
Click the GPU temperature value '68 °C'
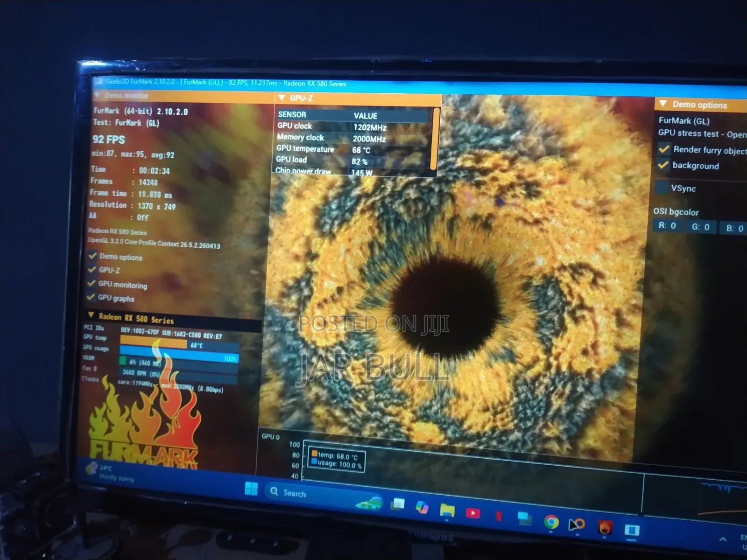(361, 150)
